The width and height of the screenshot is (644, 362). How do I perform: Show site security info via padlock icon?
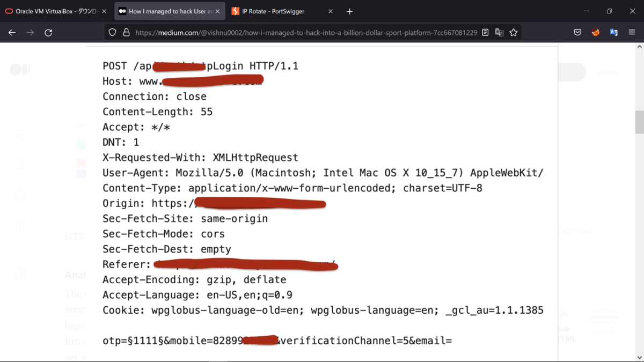[126, 32]
